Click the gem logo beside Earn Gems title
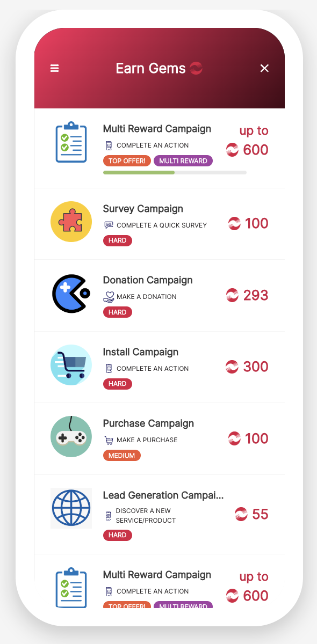 (196, 68)
